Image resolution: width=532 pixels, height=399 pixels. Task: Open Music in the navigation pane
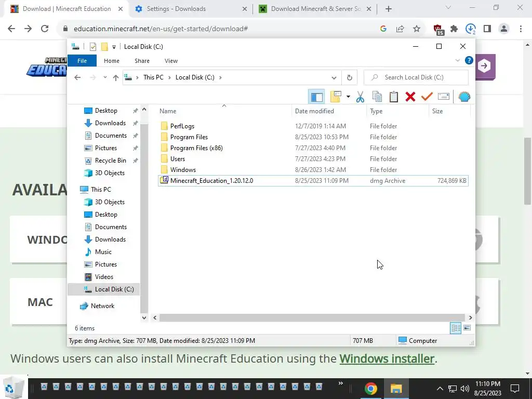[x=103, y=252]
